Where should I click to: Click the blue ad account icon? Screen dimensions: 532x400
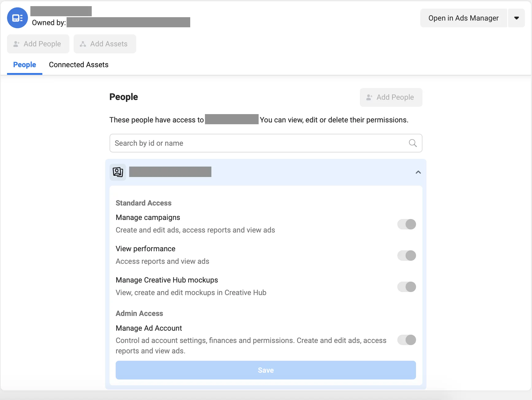pyautogui.click(x=17, y=18)
